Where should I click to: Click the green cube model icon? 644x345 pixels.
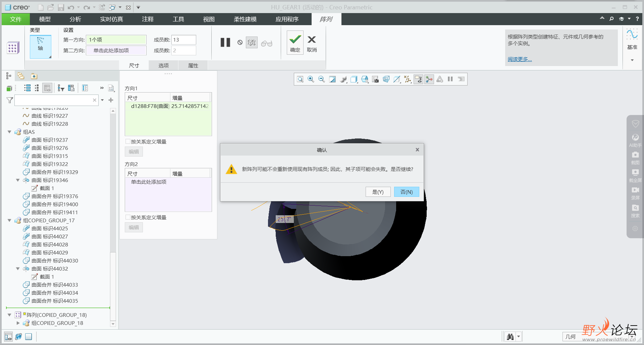[x=9, y=88]
